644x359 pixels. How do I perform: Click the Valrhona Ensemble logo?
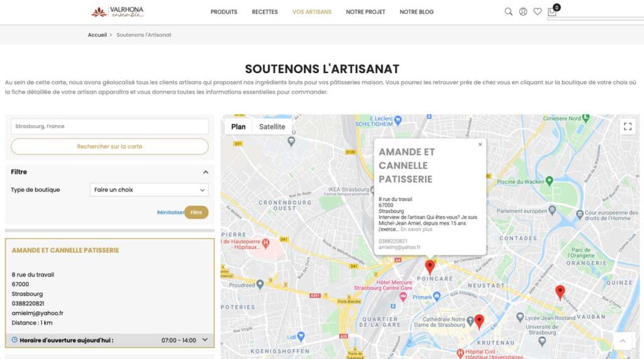(x=118, y=11)
